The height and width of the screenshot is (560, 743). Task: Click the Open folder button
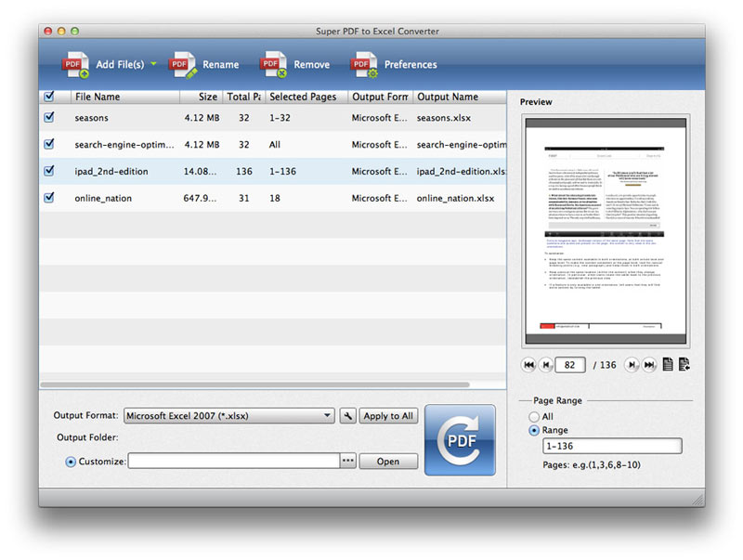(388, 462)
